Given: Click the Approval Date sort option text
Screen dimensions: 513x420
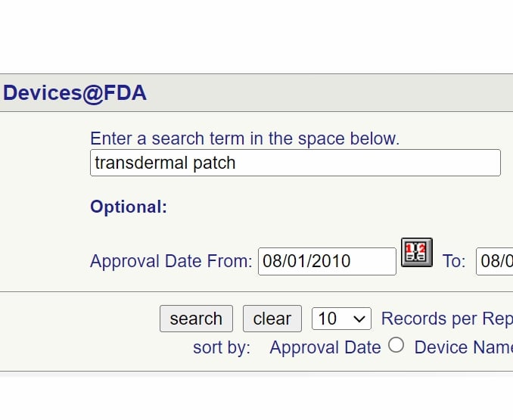Looking at the screenshot, I should [325, 347].
